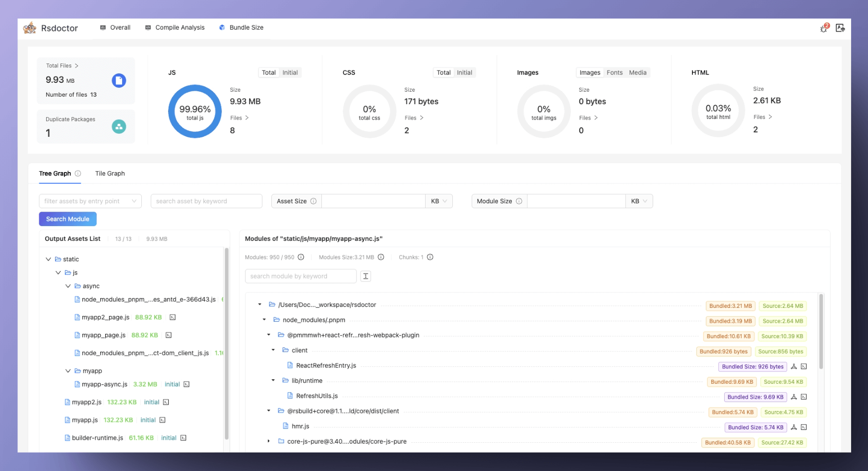Open filter assets by entry point dropdown
Screen dimensions: 868x471
point(90,201)
